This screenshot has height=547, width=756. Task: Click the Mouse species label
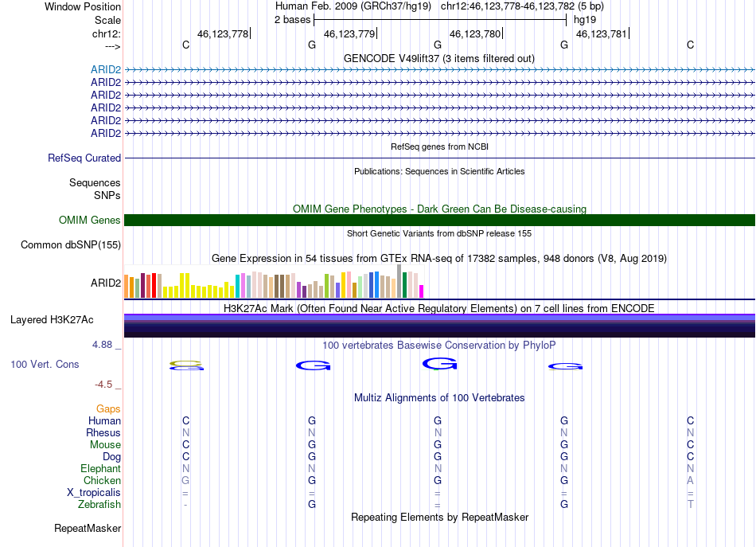(105, 445)
